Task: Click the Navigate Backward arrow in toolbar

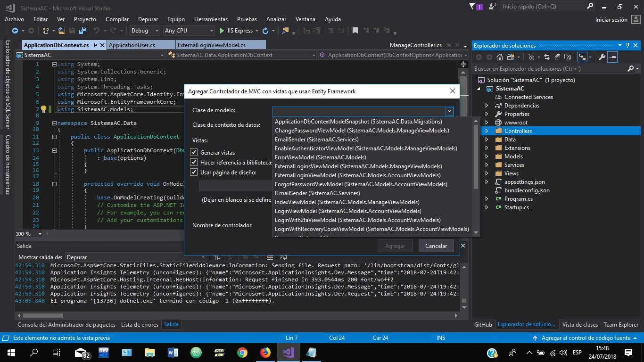Action: 15,31
